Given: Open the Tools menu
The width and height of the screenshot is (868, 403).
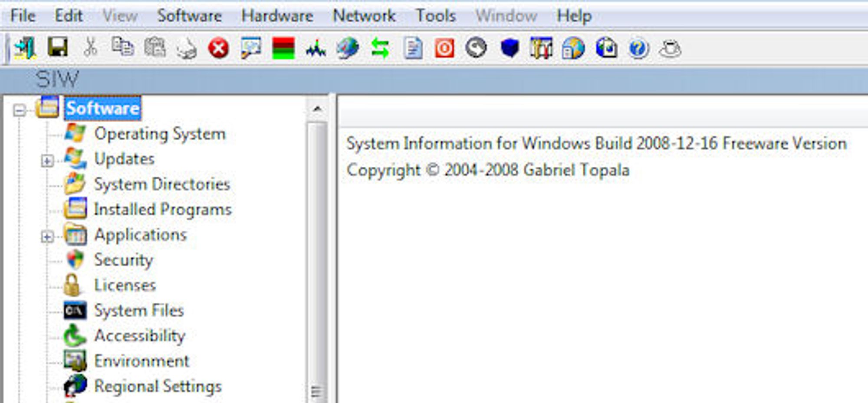Looking at the screenshot, I should [x=436, y=16].
